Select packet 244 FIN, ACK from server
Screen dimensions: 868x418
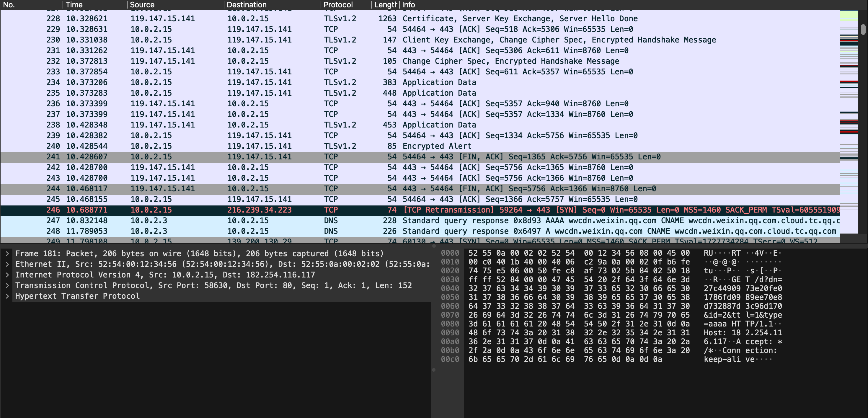click(x=420, y=189)
